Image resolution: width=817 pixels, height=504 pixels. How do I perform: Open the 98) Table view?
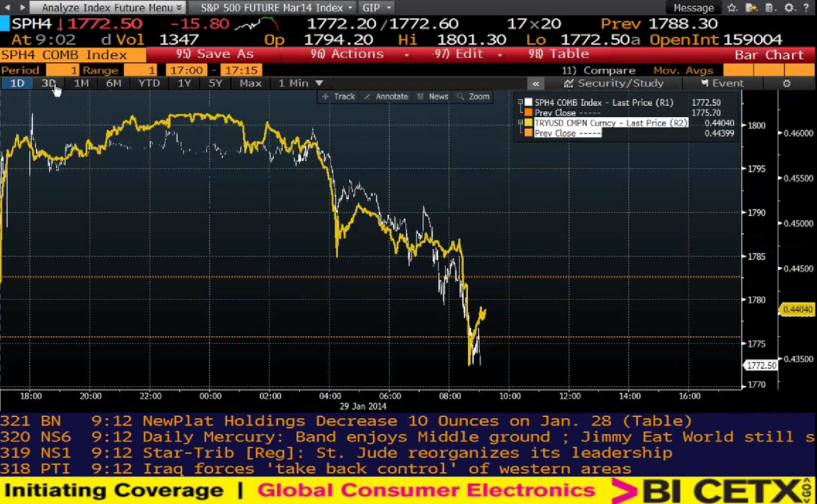(559, 54)
